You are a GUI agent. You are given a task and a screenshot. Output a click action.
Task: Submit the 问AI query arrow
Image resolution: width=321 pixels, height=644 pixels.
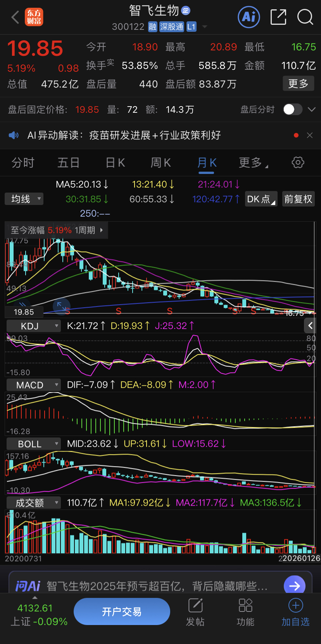pos(294,585)
